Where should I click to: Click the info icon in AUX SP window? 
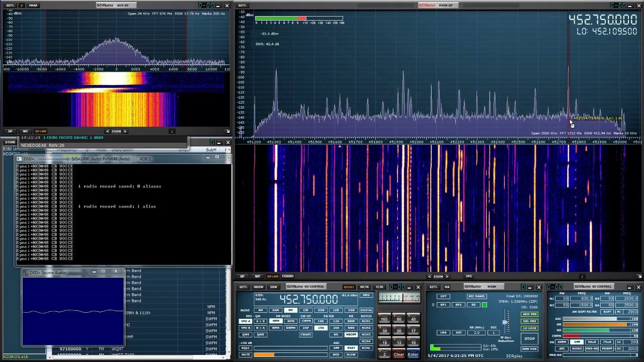pyautogui.click(x=172, y=131)
